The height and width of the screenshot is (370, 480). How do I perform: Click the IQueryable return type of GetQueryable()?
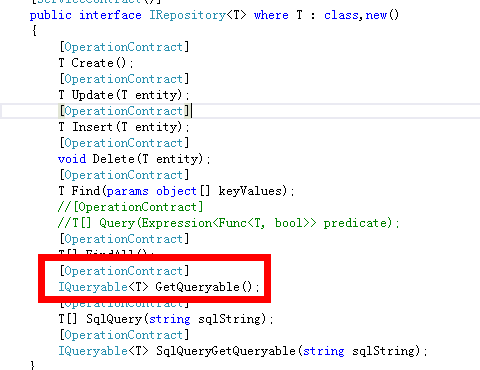93,287
